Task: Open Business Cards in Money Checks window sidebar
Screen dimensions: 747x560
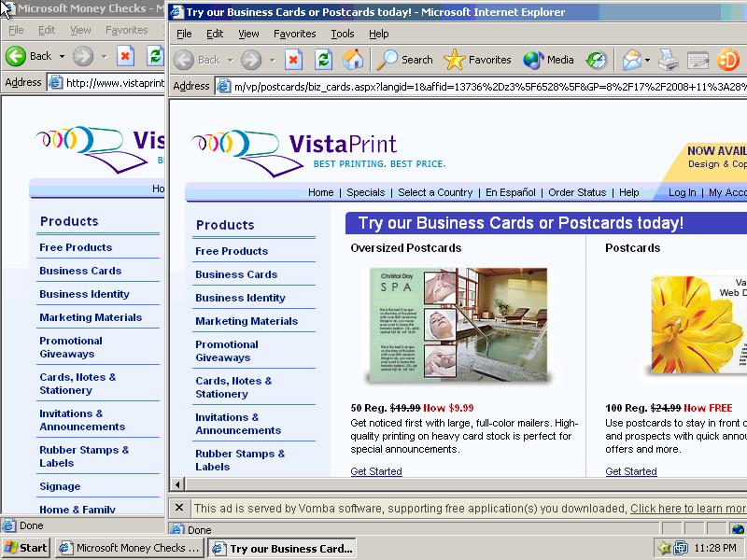Action: pyautogui.click(x=80, y=271)
